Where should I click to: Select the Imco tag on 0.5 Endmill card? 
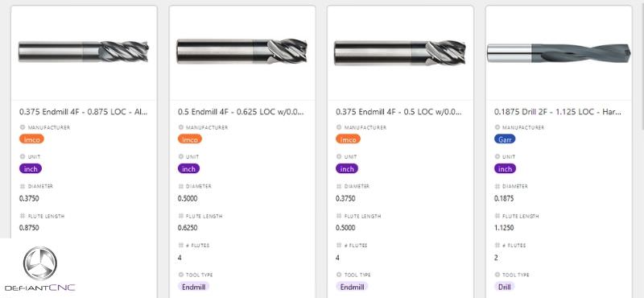click(190, 139)
